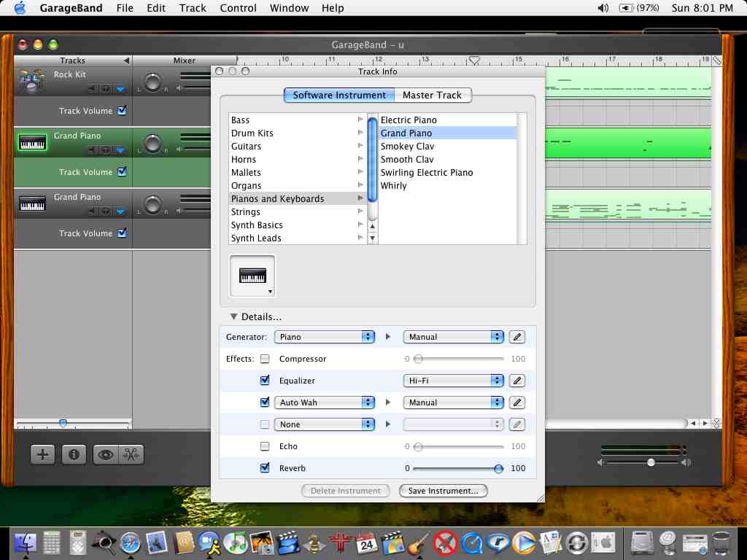Disable the Equalizer effect checkbox
The width and height of the screenshot is (747, 560).
(265, 381)
